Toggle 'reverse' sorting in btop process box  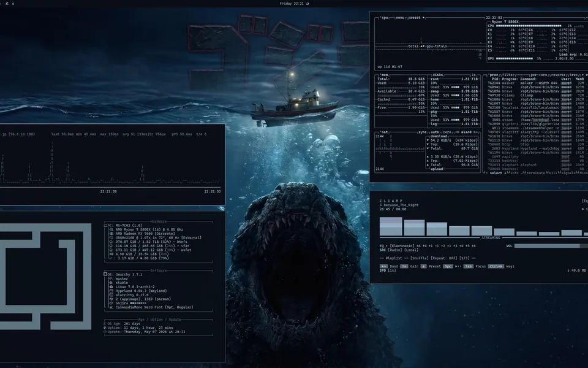(559, 75)
